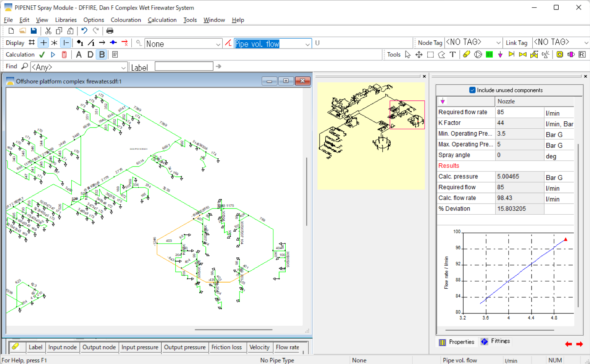Go to next component with right red arrow

tap(579, 344)
